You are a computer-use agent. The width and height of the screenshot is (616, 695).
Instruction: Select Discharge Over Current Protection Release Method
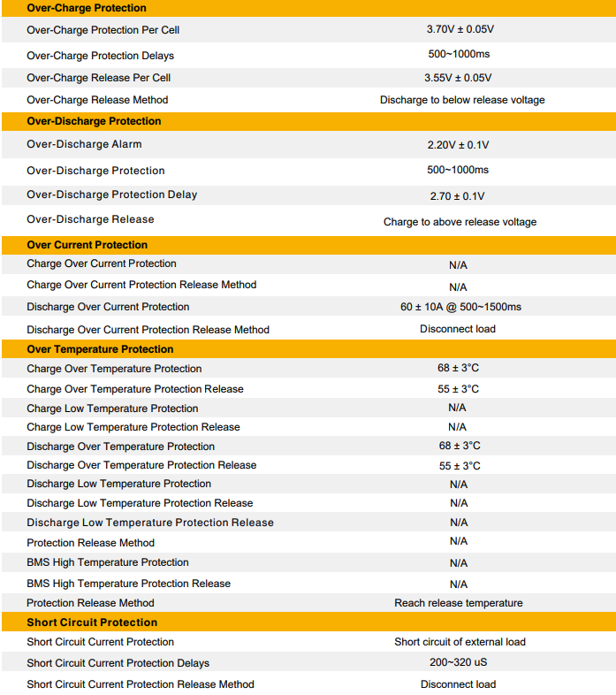coord(148,330)
